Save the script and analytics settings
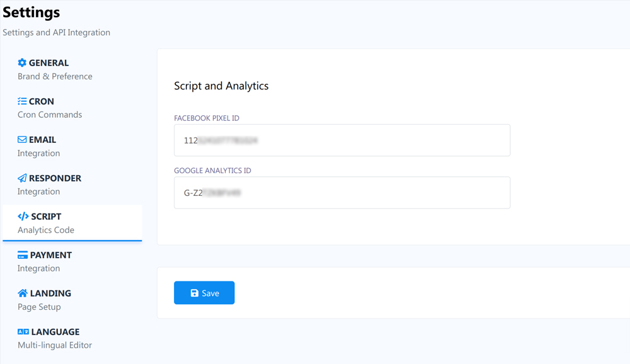This screenshot has width=630, height=364. coord(204,293)
